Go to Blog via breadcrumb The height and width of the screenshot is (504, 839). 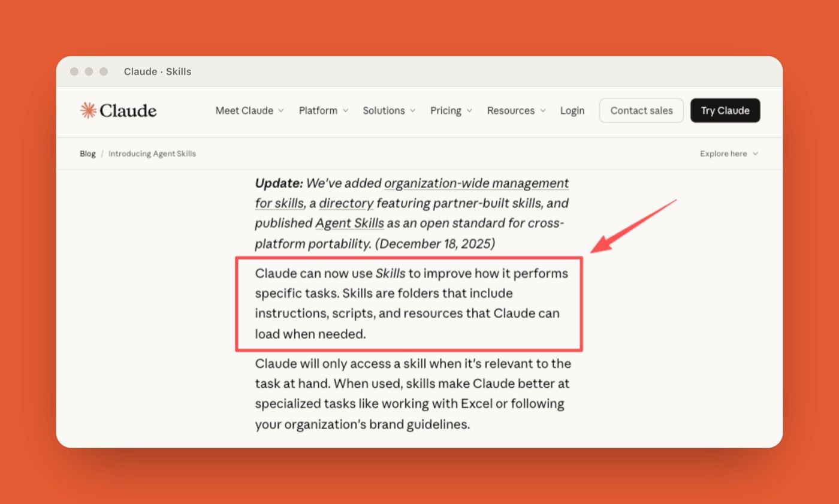[87, 154]
